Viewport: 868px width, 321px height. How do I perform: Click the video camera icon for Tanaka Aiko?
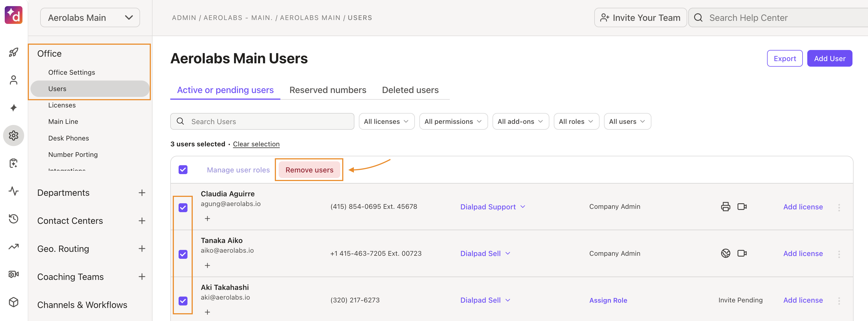pyautogui.click(x=742, y=253)
